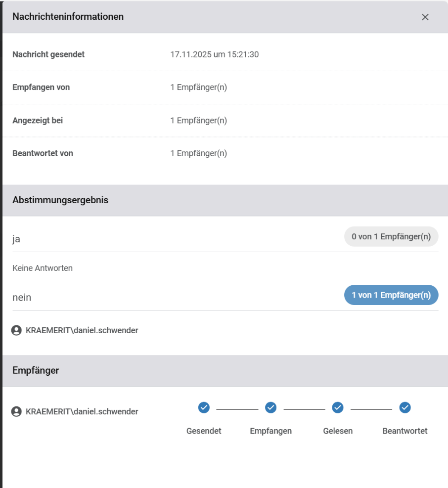Expand the Abstimmungsergebnis section header

tap(59, 200)
